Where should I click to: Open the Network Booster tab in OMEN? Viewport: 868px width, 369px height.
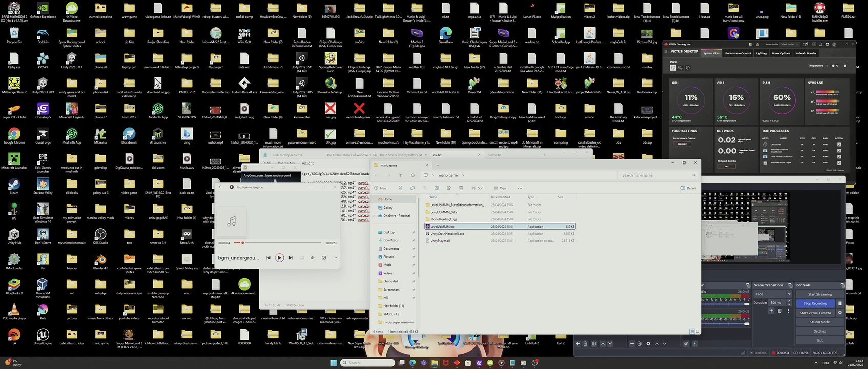pyautogui.click(x=805, y=53)
